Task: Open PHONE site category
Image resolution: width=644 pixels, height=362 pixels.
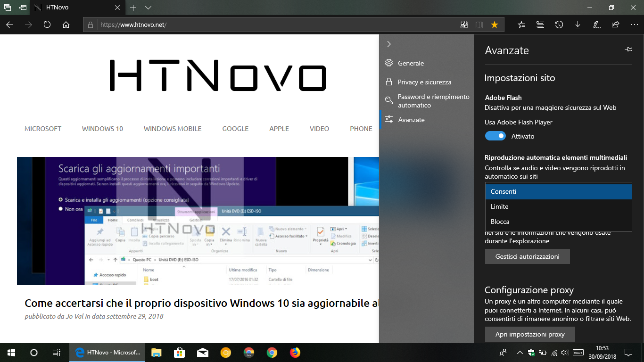Action: 361,129
